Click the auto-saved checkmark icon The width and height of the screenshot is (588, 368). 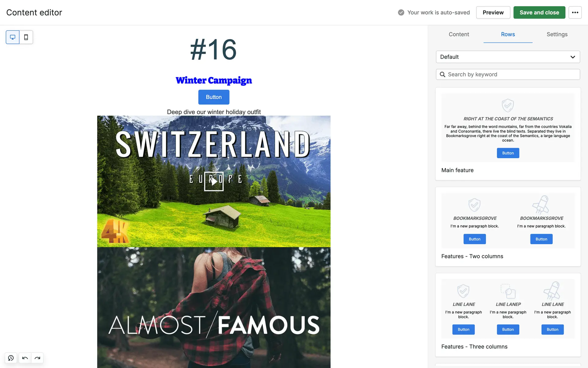tap(401, 13)
